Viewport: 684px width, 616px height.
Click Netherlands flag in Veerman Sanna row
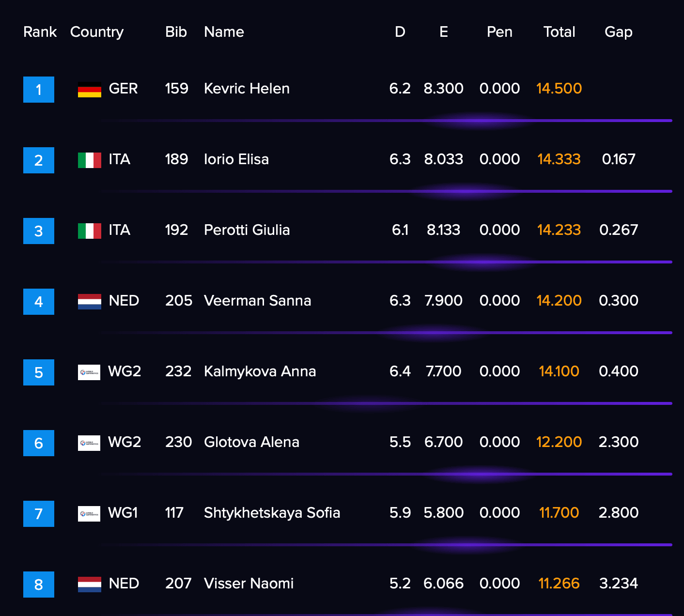pyautogui.click(x=90, y=302)
